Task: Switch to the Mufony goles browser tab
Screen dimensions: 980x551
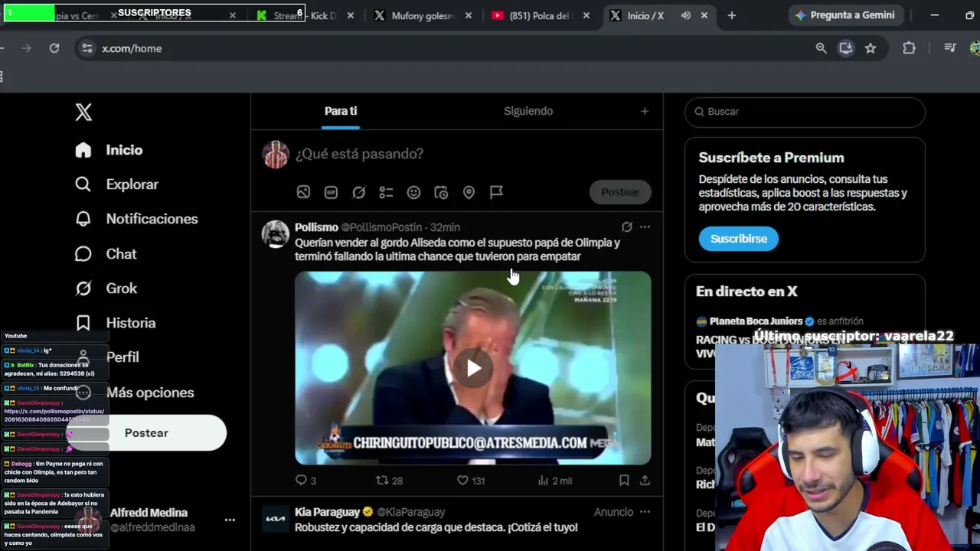Action: point(423,15)
